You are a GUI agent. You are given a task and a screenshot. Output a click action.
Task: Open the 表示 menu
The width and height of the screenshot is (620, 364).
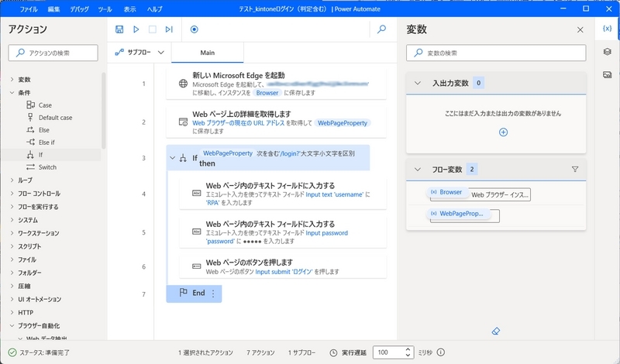pyautogui.click(x=129, y=9)
